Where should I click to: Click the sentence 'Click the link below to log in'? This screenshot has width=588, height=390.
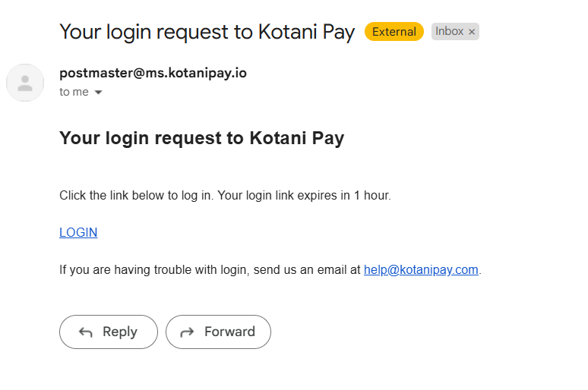pyautogui.click(x=135, y=195)
